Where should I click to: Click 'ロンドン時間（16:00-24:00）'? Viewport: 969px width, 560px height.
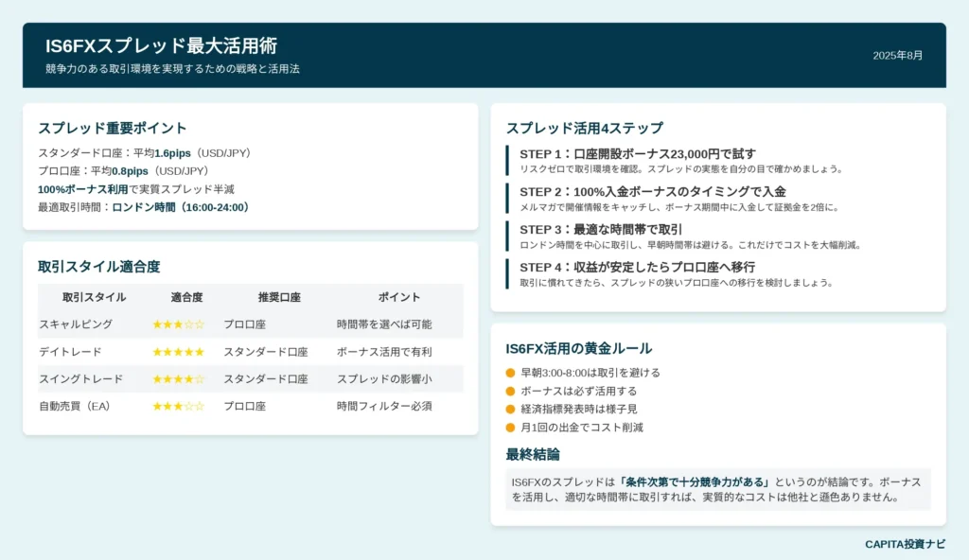point(181,207)
